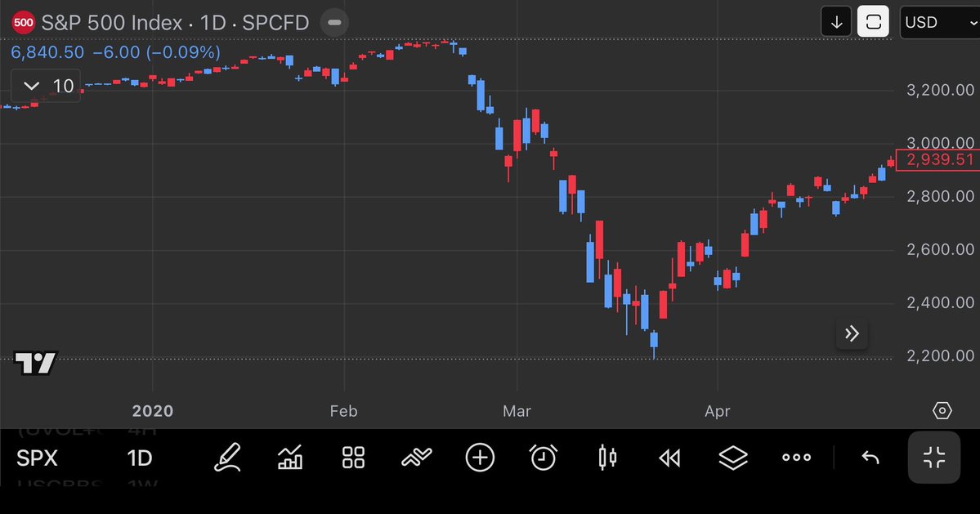Tap the red 500 symbol logo
This screenshot has width=980, height=514.
pyautogui.click(x=23, y=23)
